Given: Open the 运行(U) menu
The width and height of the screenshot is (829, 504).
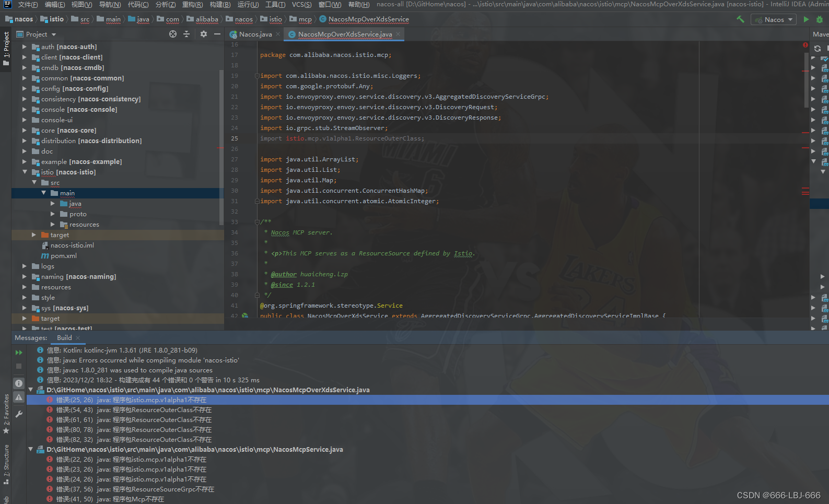Looking at the screenshot, I should pyautogui.click(x=248, y=4).
